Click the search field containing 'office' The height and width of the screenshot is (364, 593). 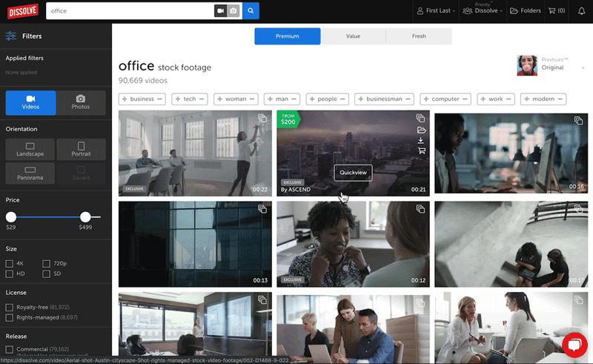pos(130,10)
